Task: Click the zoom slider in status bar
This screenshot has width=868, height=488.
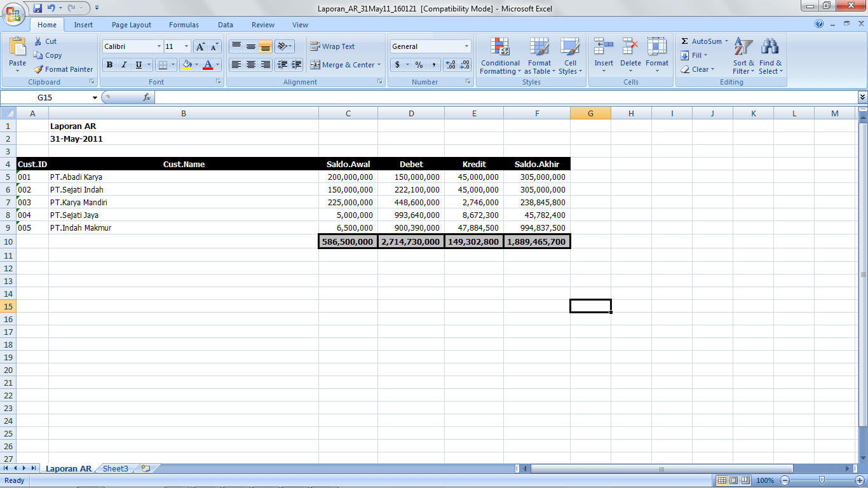Action: pos(822,480)
